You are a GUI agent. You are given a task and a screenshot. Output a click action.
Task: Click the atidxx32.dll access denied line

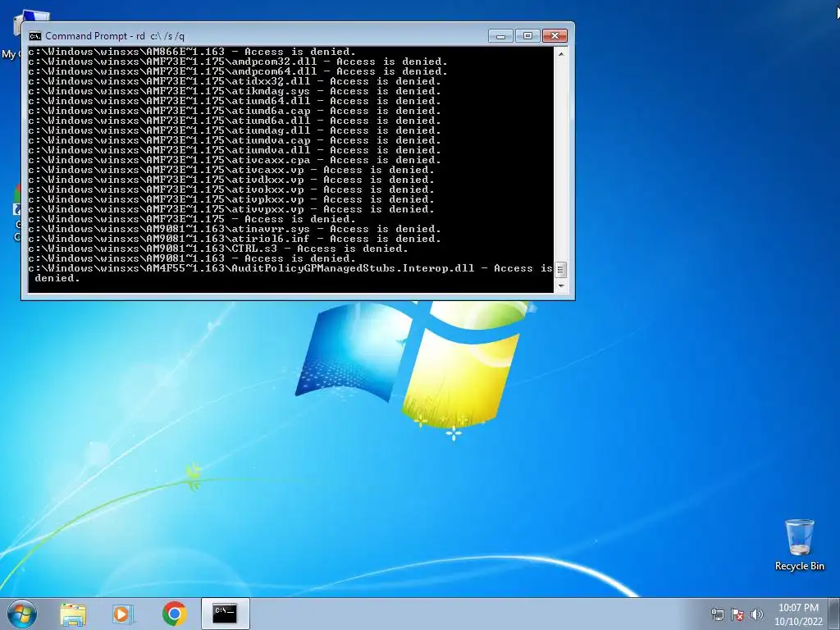pos(235,81)
